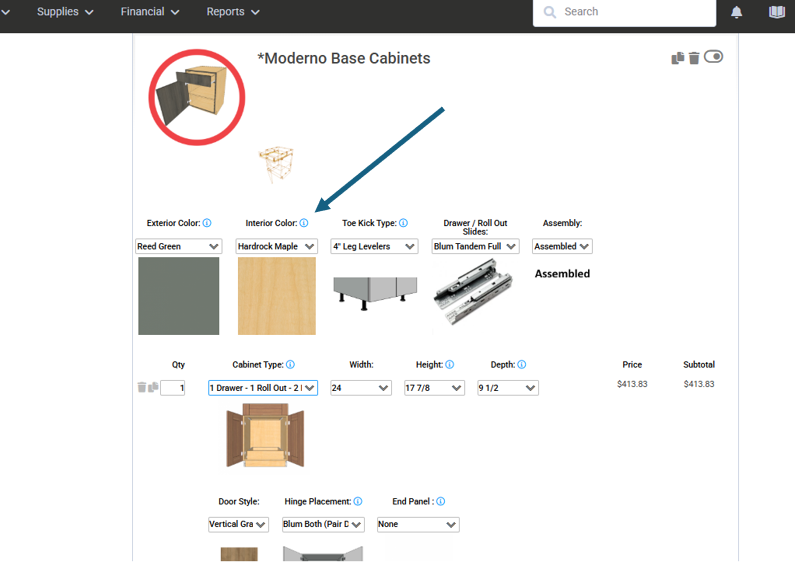This screenshot has width=795, height=564.
Task: Show info for Toe Kick Type
Action: coord(403,223)
